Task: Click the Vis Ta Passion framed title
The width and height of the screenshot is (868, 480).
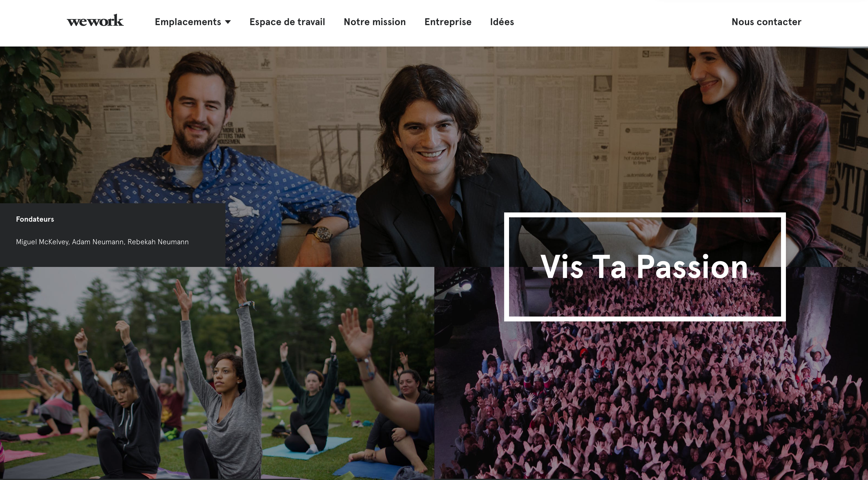Action: [x=645, y=267]
